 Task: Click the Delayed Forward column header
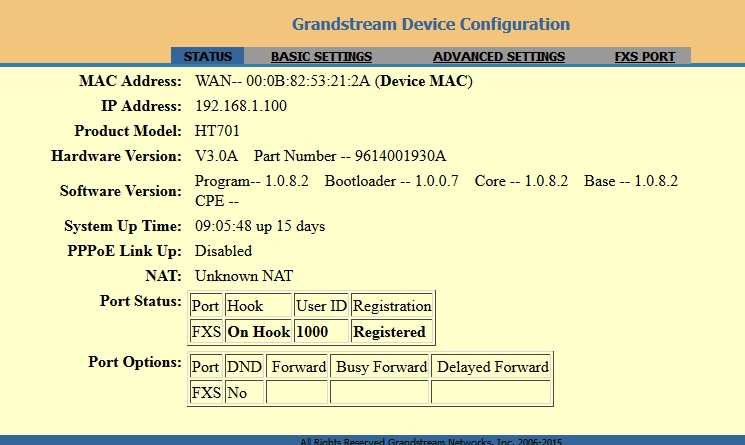(x=491, y=367)
